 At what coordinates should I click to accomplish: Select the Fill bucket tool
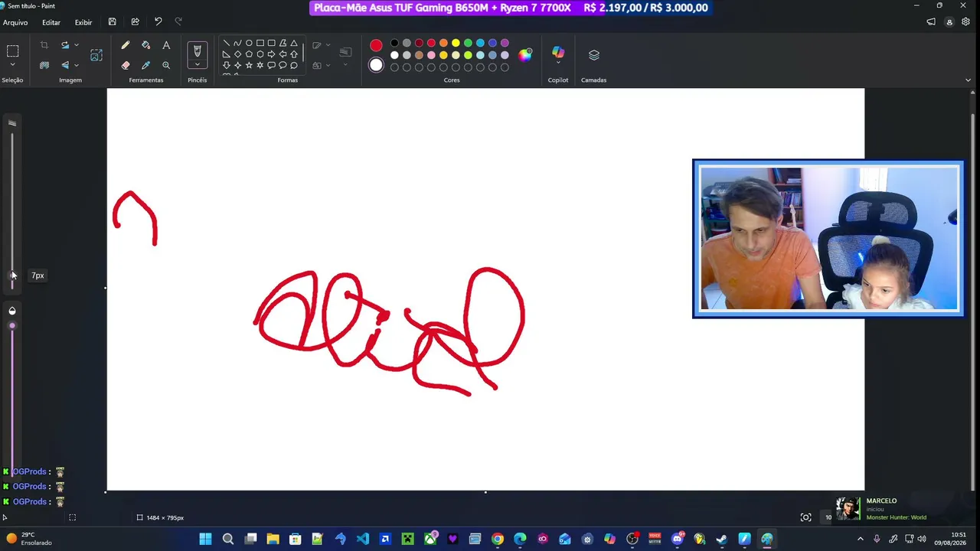click(x=145, y=45)
